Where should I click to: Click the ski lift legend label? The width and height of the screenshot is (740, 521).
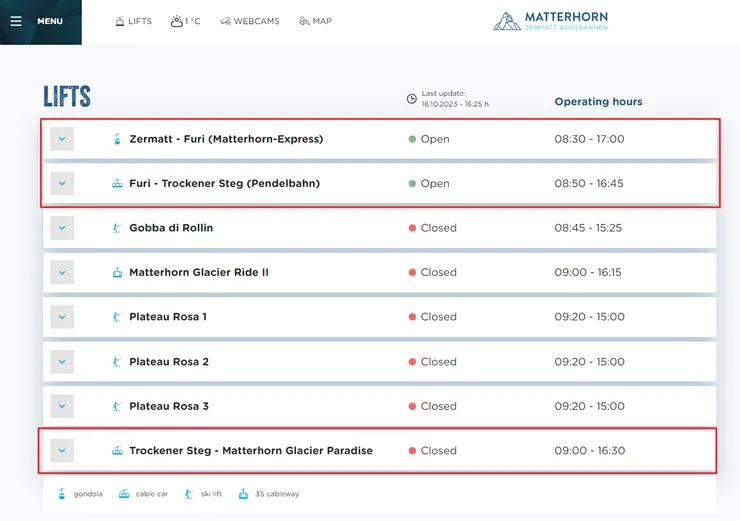(x=211, y=494)
